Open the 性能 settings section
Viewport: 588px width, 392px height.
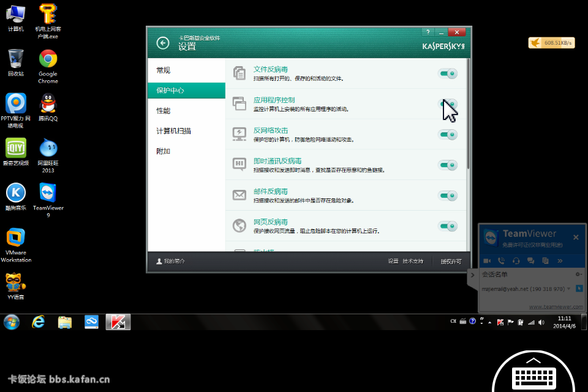[187, 111]
